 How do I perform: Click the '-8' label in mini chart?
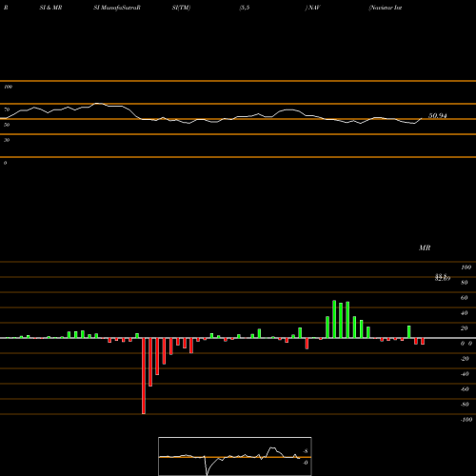tap(305, 451)
